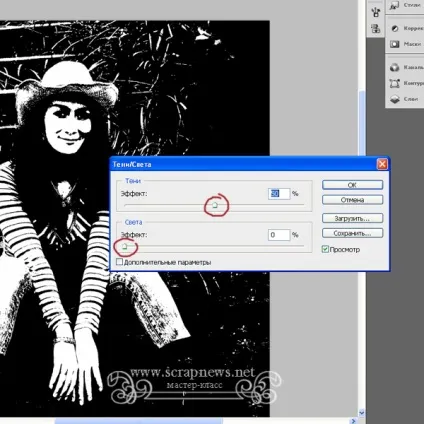Open the Layers (Слои) panel icon

pyautogui.click(x=395, y=99)
